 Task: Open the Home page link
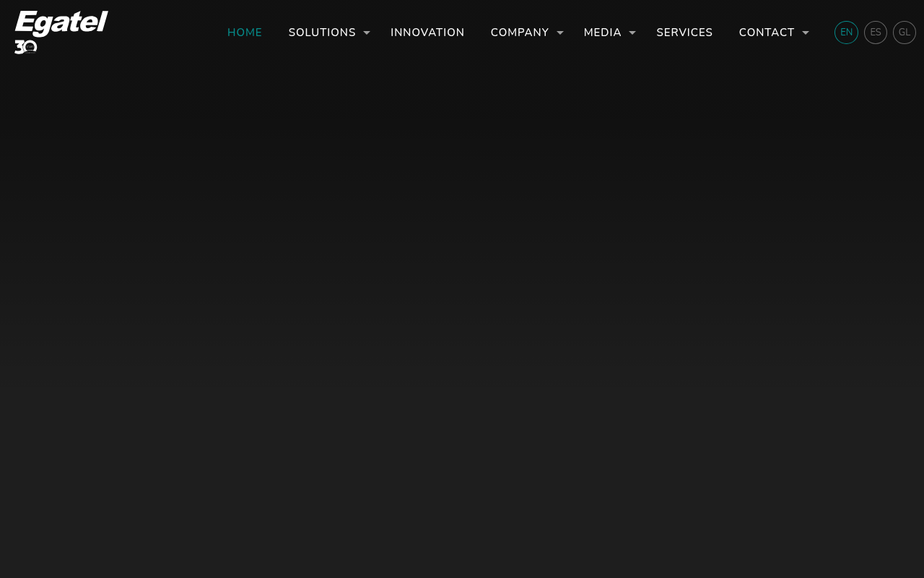point(245,33)
